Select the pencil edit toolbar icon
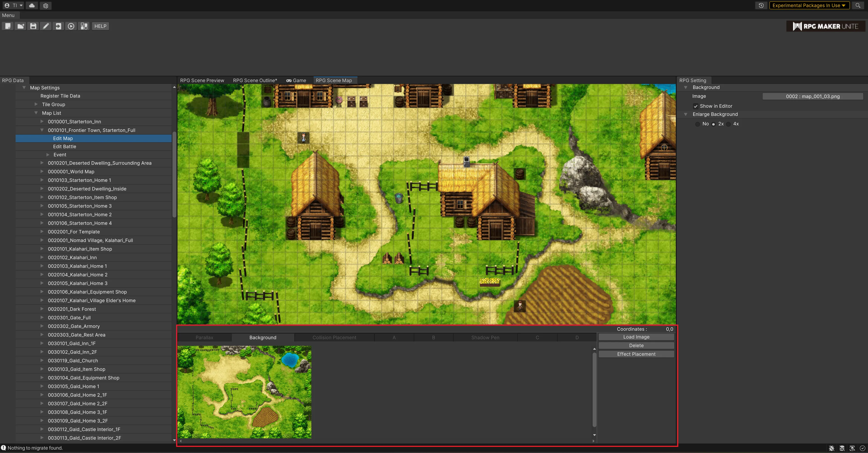The height and width of the screenshot is (453, 868). pos(46,26)
